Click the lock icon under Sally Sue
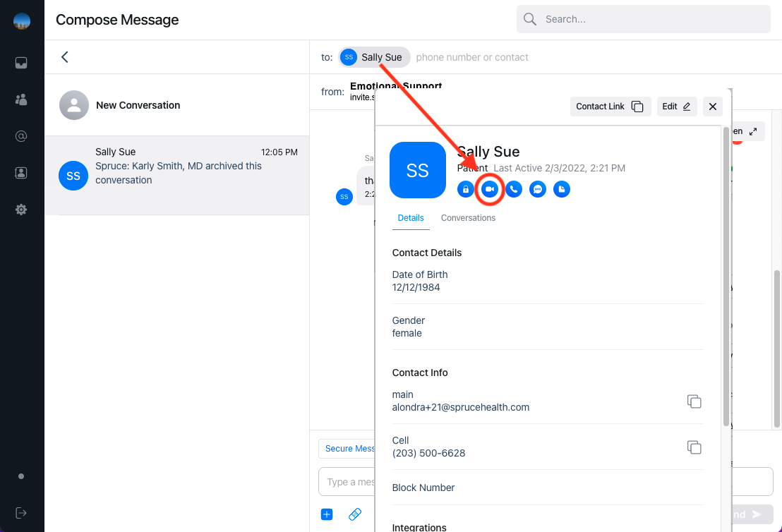This screenshot has height=532, width=782. click(x=465, y=189)
